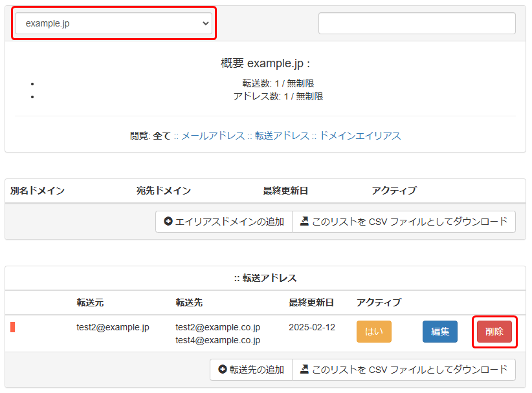The width and height of the screenshot is (532, 393).
Task: Click the エイリアスドメインの追加 button
Action: tap(224, 222)
